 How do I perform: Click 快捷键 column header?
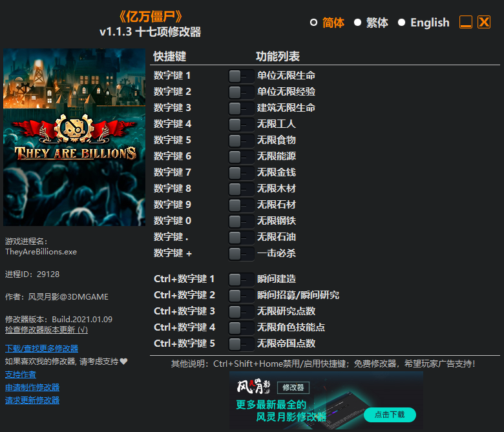coord(170,57)
